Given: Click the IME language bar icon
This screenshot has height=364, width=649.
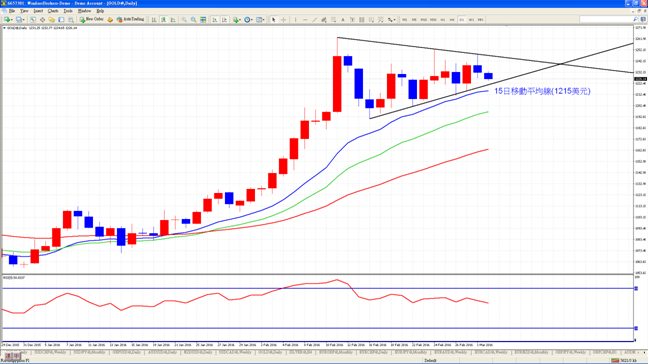Looking at the screenshot, I should click(x=12, y=356).
